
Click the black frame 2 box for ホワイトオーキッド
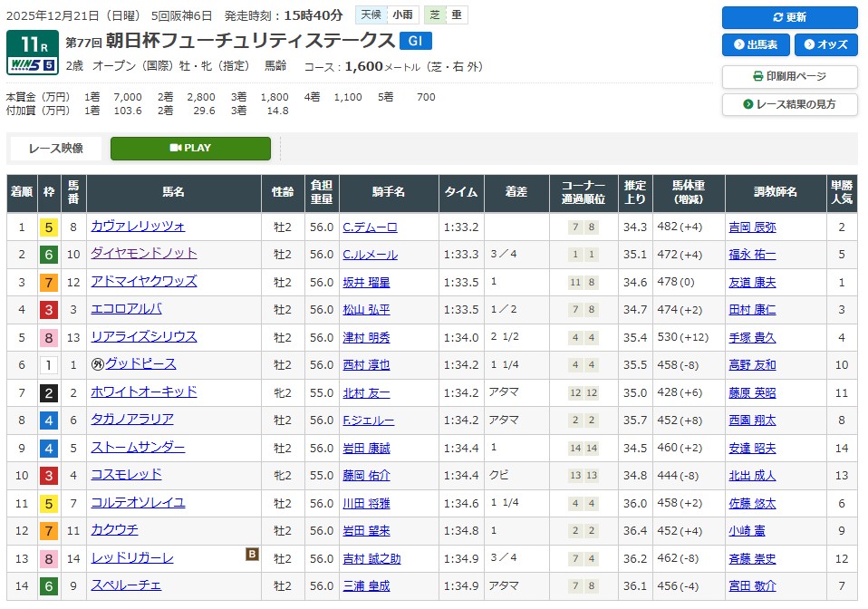pyautogui.click(x=48, y=393)
